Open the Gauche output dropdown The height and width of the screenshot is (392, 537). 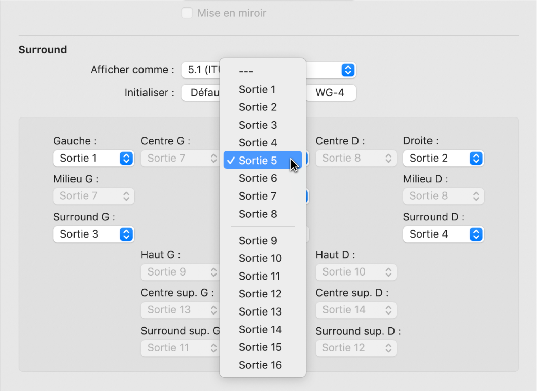point(93,159)
